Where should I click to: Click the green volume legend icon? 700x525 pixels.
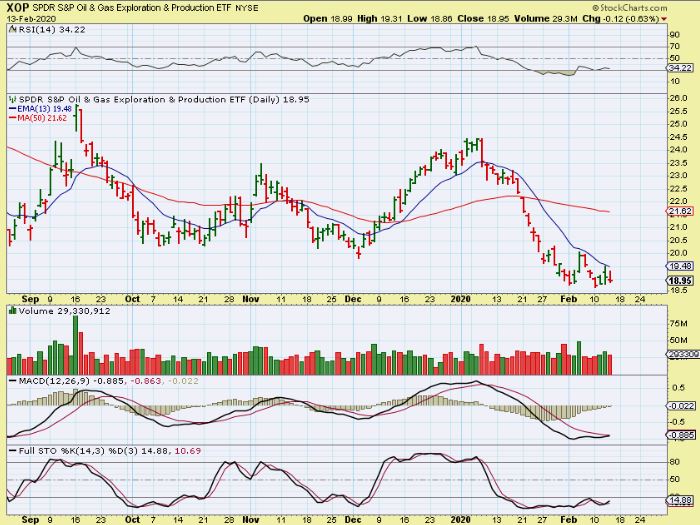click(12, 310)
